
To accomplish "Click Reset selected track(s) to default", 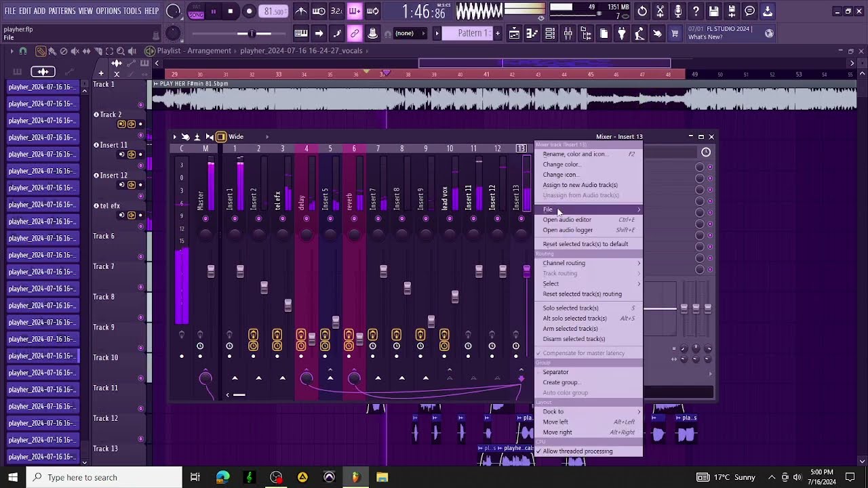I will [x=588, y=244].
